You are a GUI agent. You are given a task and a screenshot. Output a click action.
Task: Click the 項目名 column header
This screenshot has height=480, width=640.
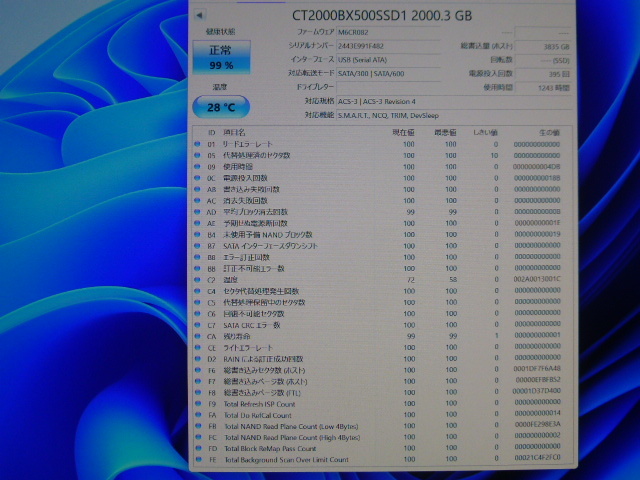(x=234, y=132)
